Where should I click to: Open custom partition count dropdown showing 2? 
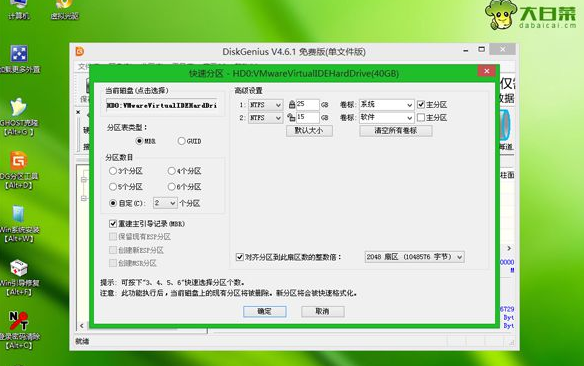tap(165, 203)
